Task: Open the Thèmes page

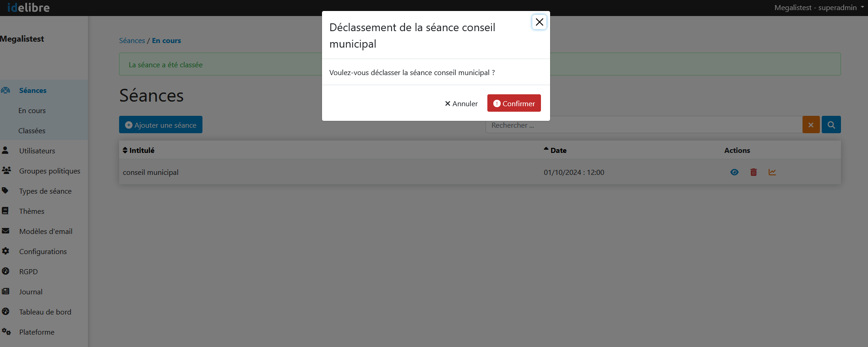Action: click(32, 211)
